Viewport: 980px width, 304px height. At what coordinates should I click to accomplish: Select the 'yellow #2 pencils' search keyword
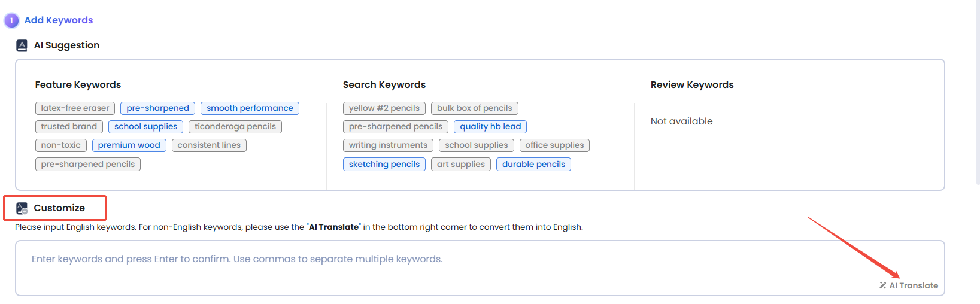384,108
